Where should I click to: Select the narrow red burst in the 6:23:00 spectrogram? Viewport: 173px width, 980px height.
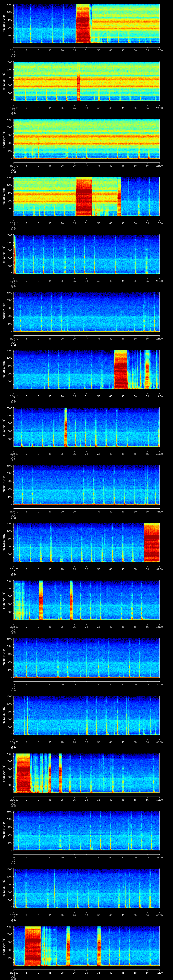click(79, 87)
